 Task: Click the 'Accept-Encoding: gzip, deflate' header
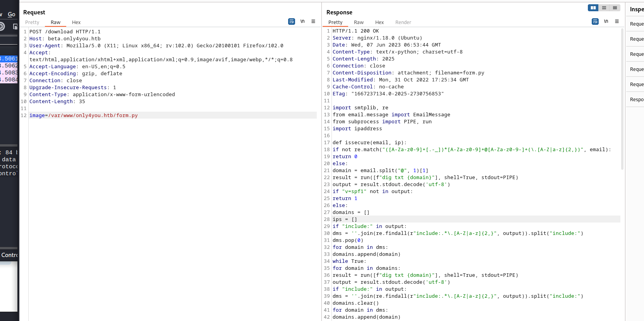76,74
